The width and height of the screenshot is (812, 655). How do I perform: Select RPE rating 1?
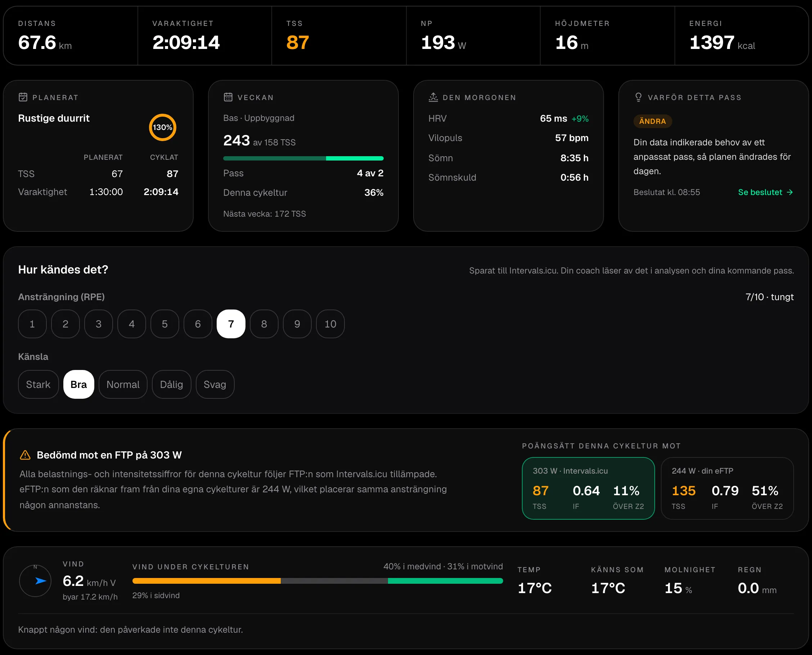pos(32,324)
